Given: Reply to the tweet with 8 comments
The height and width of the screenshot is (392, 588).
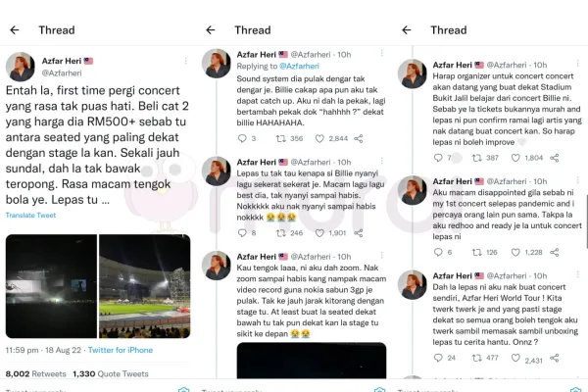Looking at the screenshot, I should click(x=242, y=233).
